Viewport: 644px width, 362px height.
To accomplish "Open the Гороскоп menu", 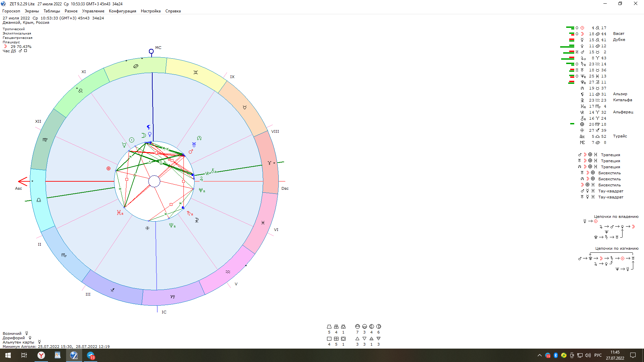I will click(x=11, y=11).
